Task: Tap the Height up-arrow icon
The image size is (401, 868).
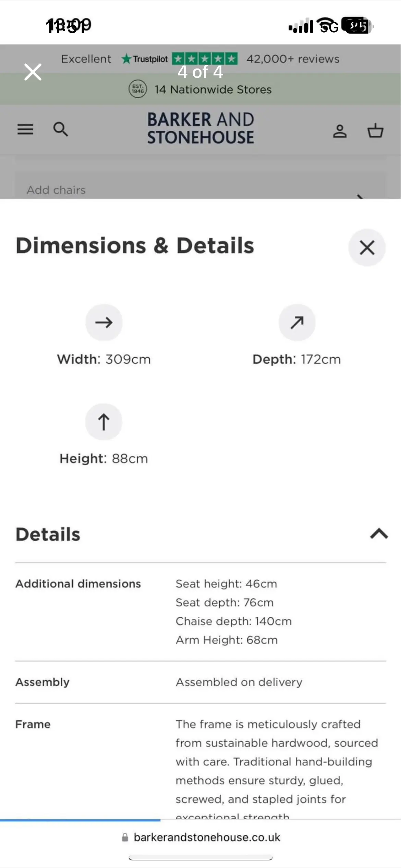Action: (104, 422)
